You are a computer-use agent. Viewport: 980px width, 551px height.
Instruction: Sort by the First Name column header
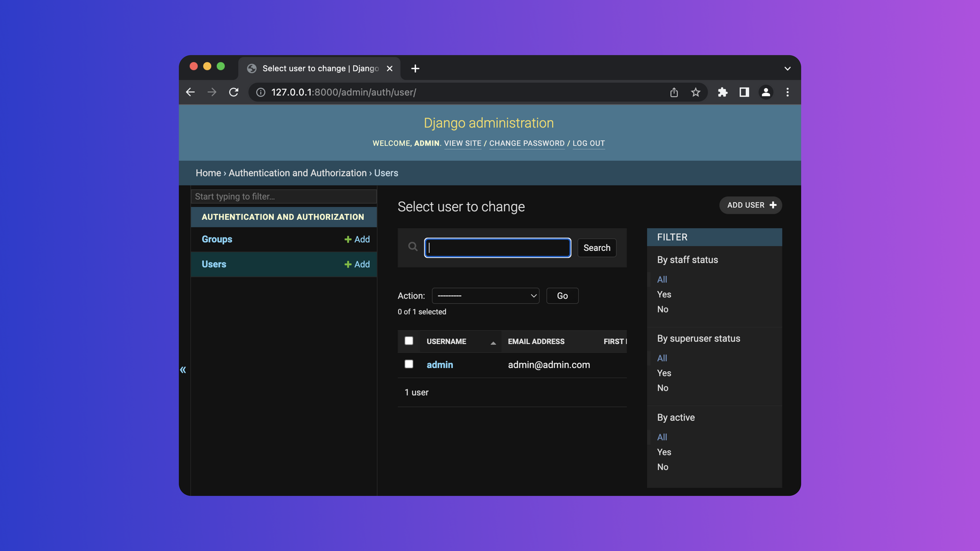[615, 341]
